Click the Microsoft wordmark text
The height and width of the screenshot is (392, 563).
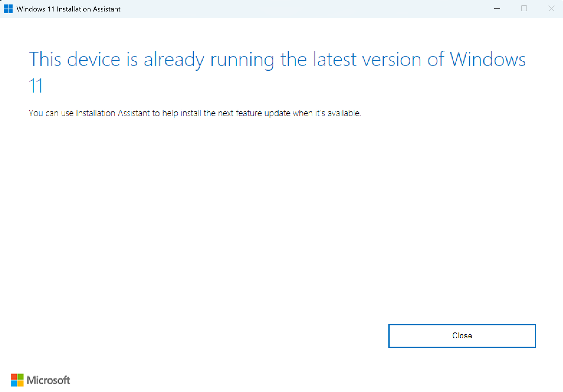click(48, 380)
